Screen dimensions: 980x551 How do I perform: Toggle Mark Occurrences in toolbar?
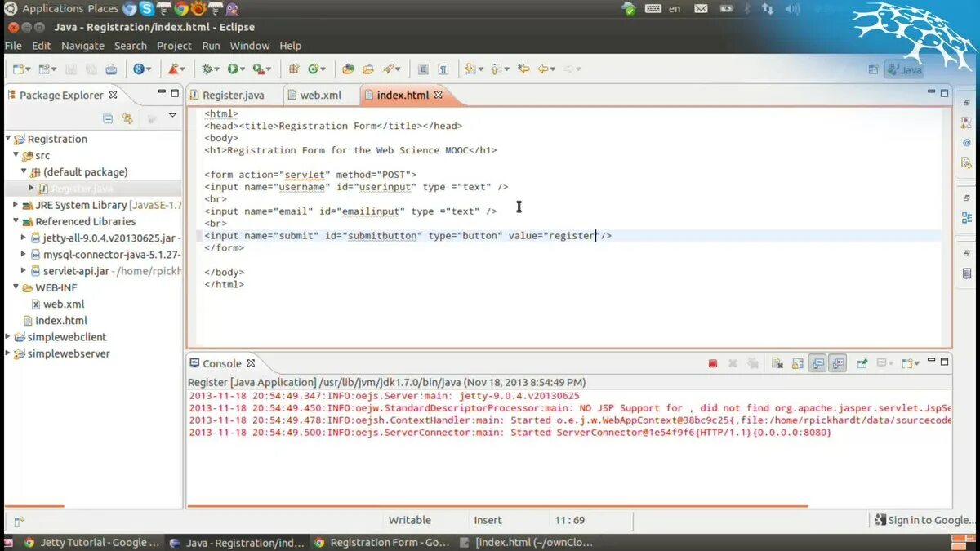pos(423,69)
